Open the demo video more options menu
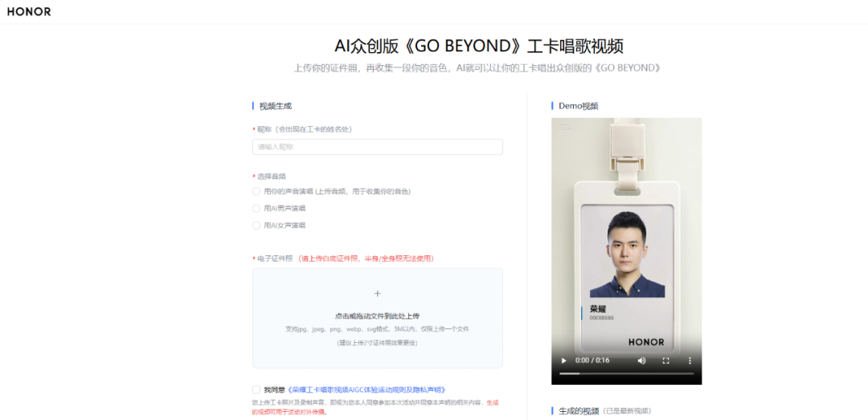This screenshot has height=420, width=868. pos(690,361)
